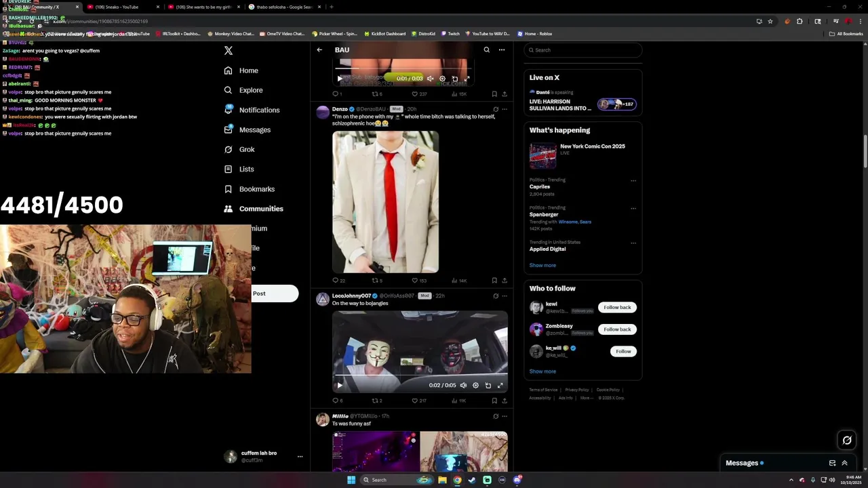Screen dimensions: 868x488
Task: Open Bookmarks in the sidebar
Action: pyautogui.click(x=249, y=189)
